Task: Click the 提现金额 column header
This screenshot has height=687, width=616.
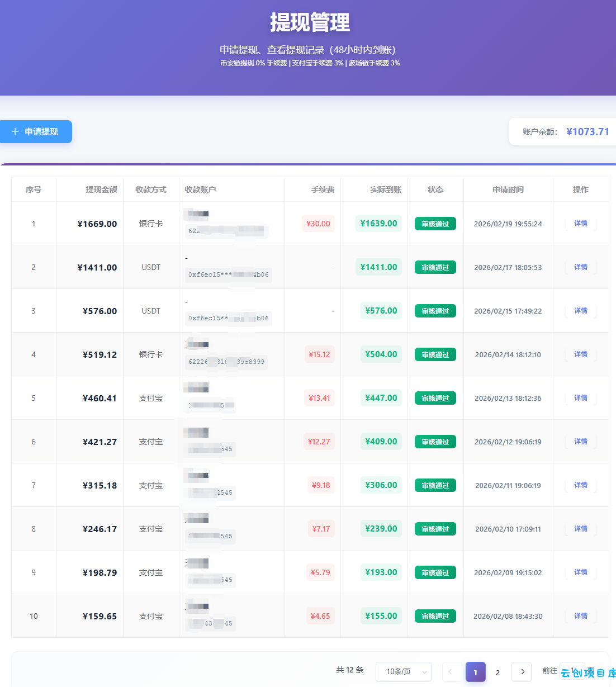Action: click(101, 189)
